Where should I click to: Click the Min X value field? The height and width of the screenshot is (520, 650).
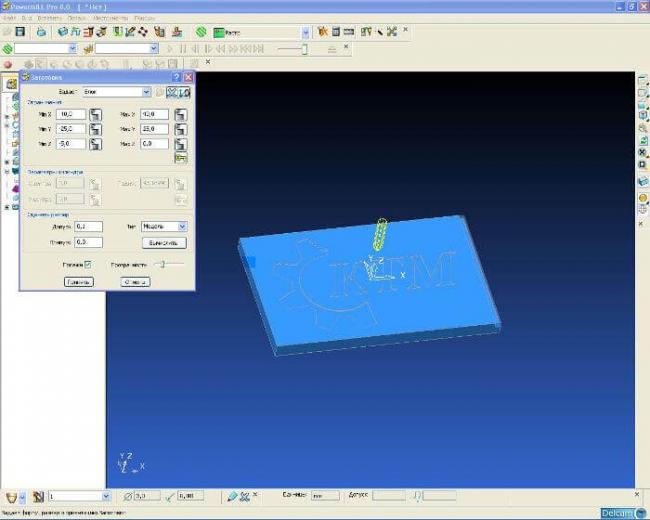(x=71, y=114)
